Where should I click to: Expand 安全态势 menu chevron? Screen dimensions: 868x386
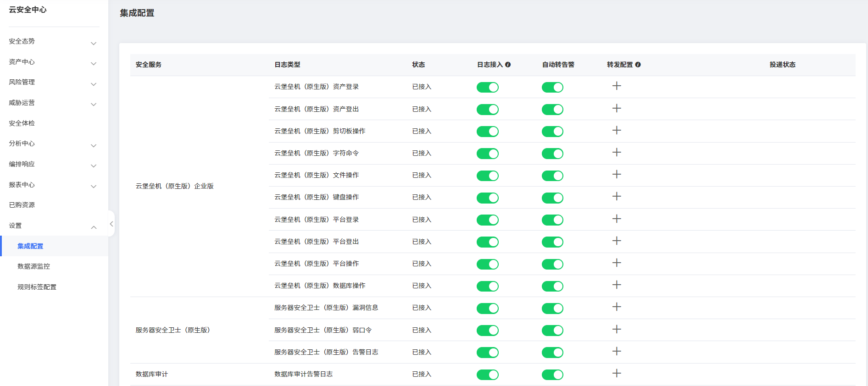[x=94, y=44]
